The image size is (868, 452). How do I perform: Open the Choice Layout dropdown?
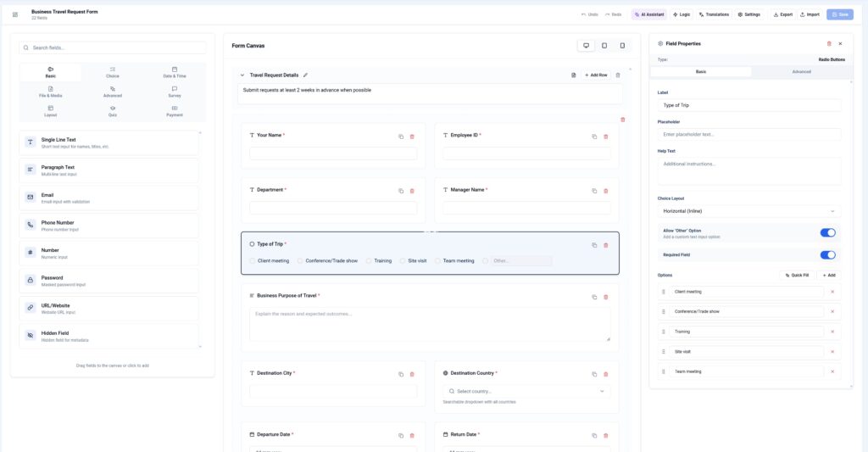coord(748,211)
